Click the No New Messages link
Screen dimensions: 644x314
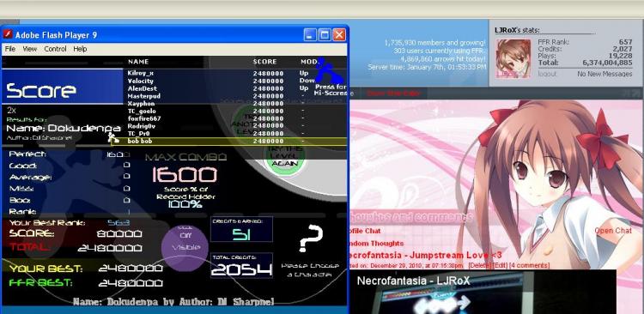605,74
